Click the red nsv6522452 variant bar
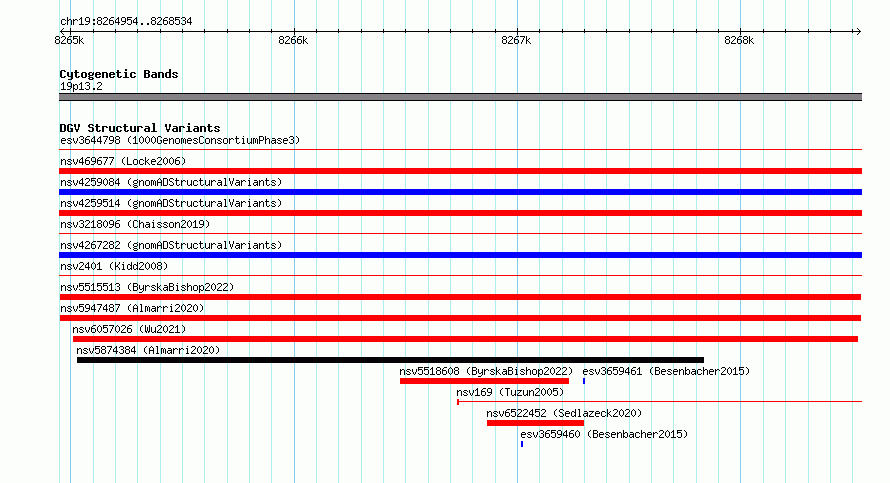 (x=535, y=423)
